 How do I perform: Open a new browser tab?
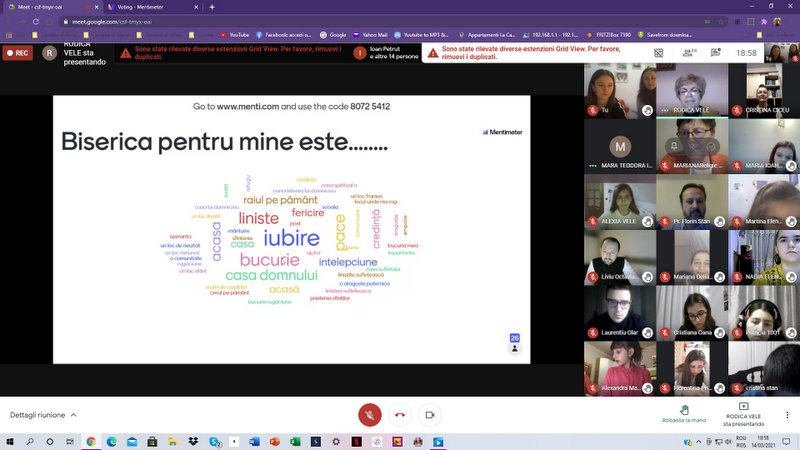(x=212, y=7)
